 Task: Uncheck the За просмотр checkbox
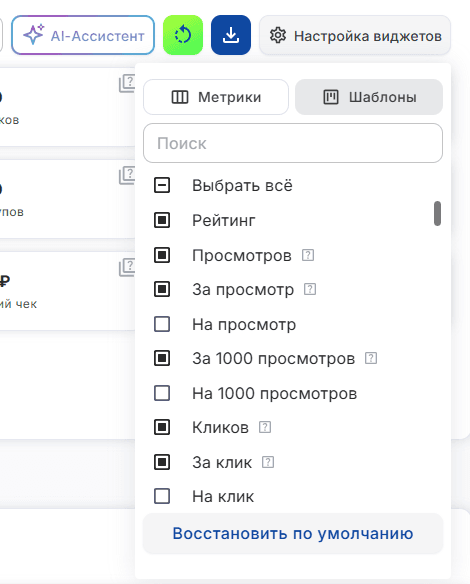tap(162, 289)
